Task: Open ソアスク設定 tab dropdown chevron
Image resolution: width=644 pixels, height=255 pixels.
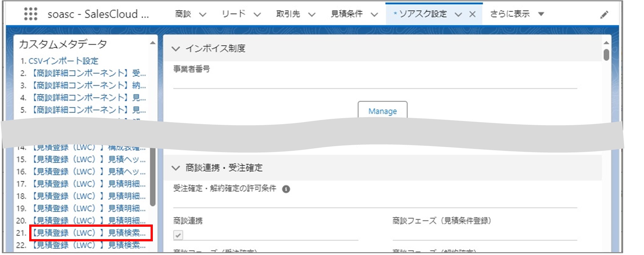Action: [458, 15]
